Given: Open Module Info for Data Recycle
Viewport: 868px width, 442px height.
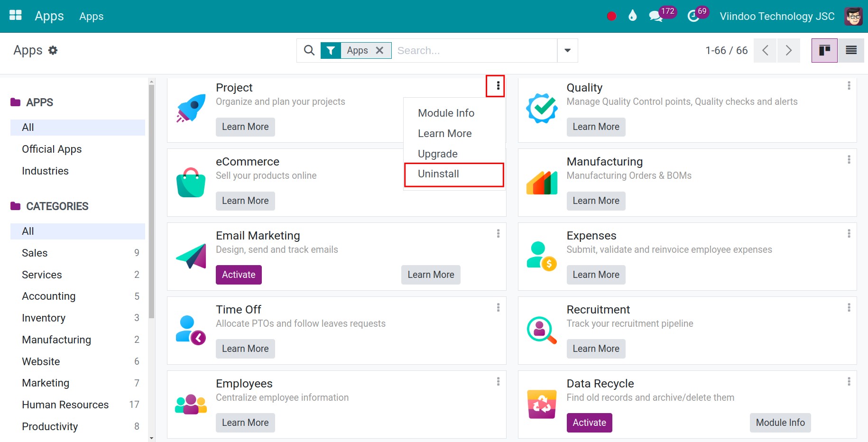Looking at the screenshot, I should 780,423.
